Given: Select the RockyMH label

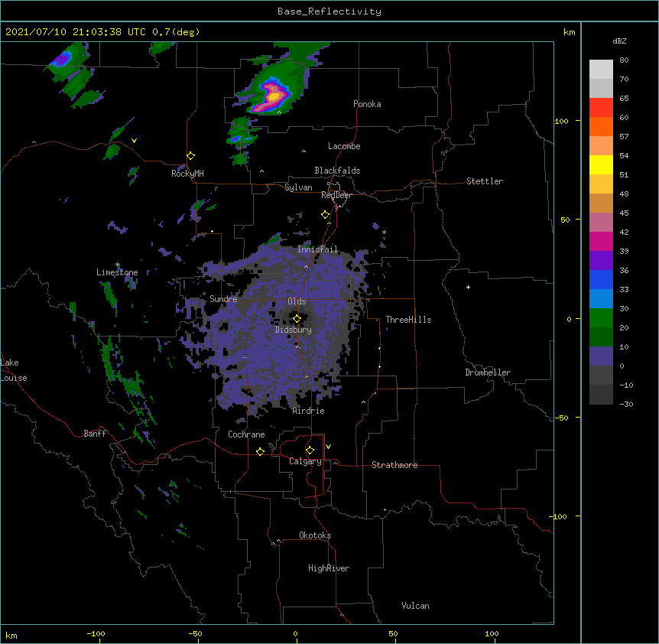Looking at the screenshot, I should click(x=187, y=173).
